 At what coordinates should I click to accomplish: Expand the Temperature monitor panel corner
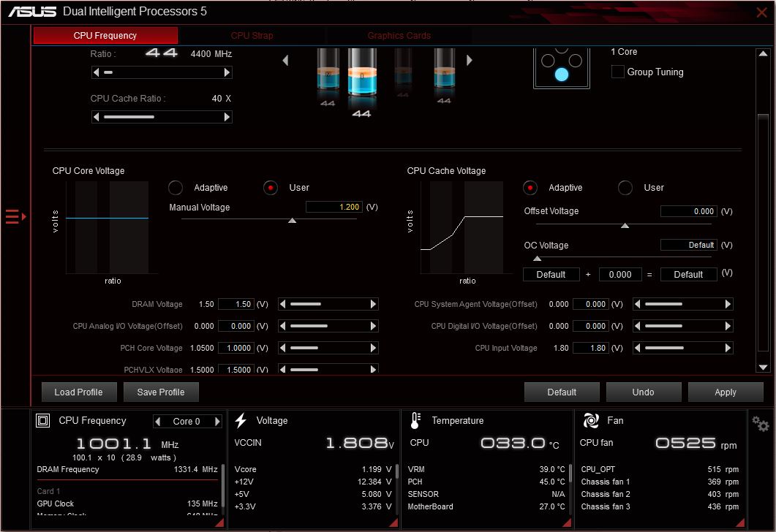[x=567, y=522]
